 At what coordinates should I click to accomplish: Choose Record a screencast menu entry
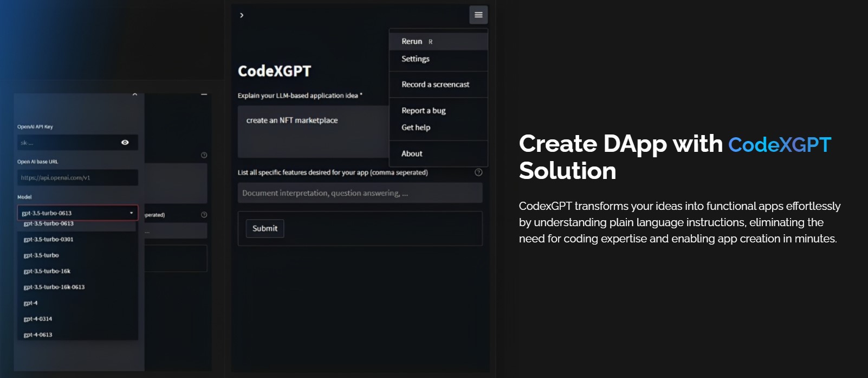(436, 85)
